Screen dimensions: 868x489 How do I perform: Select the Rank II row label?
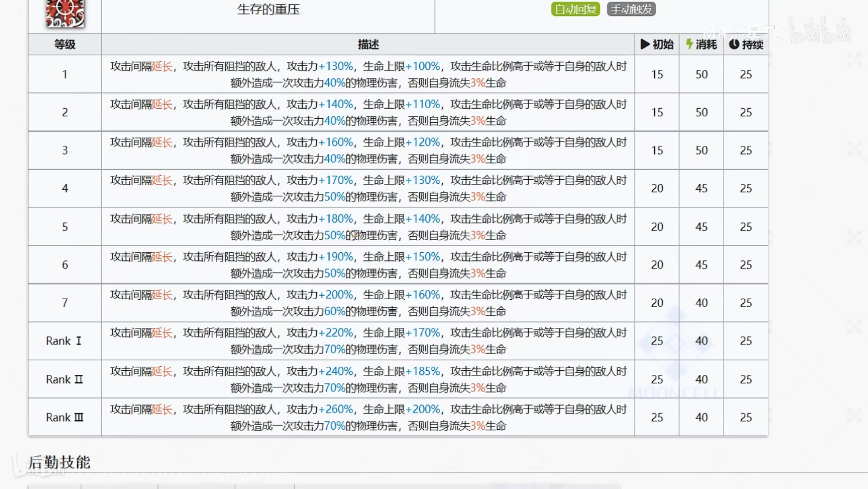pyautogui.click(x=64, y=379)
